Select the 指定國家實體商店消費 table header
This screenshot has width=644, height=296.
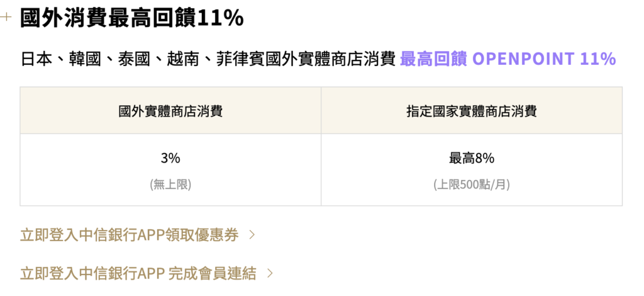pos(471,111)
